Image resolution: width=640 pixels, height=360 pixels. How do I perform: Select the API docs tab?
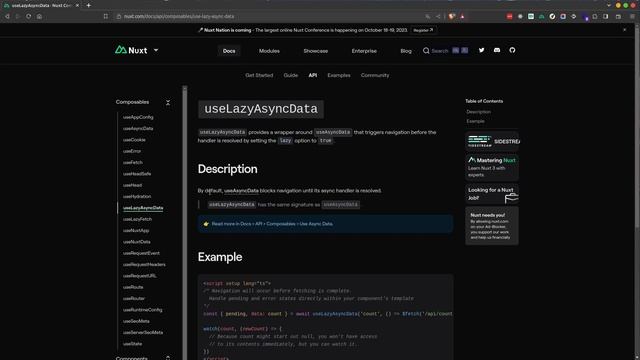point(313,76)
